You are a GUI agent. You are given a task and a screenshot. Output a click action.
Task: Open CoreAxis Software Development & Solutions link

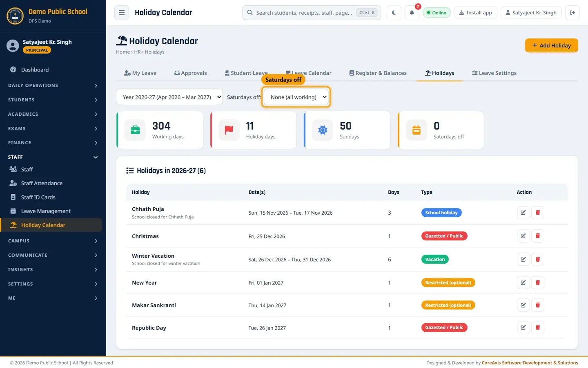(x=530, y=363)
